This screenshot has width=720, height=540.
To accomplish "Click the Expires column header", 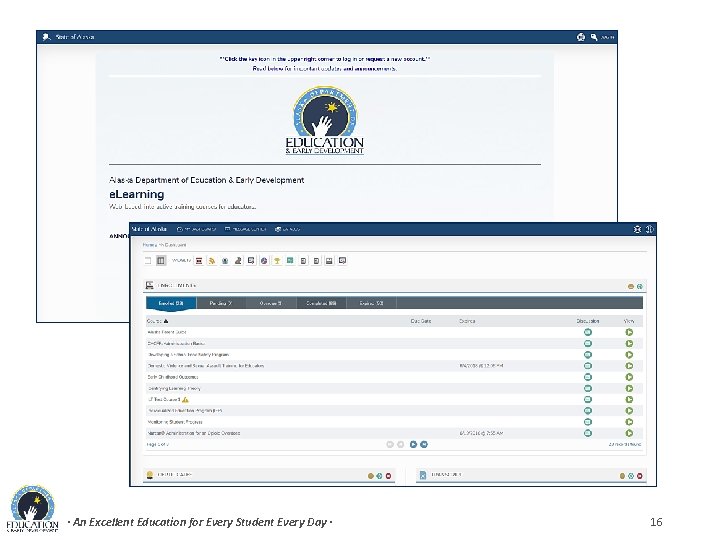I will tap(467, 321).
